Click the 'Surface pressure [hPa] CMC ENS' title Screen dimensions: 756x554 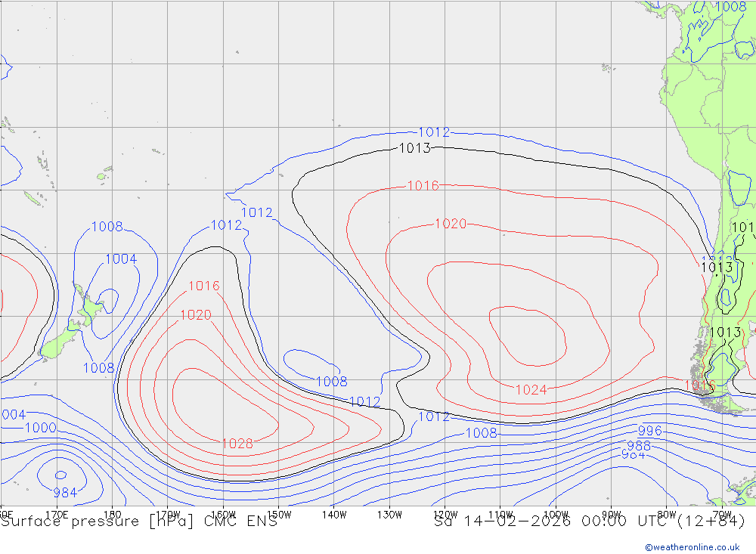(x=139, y=522)
